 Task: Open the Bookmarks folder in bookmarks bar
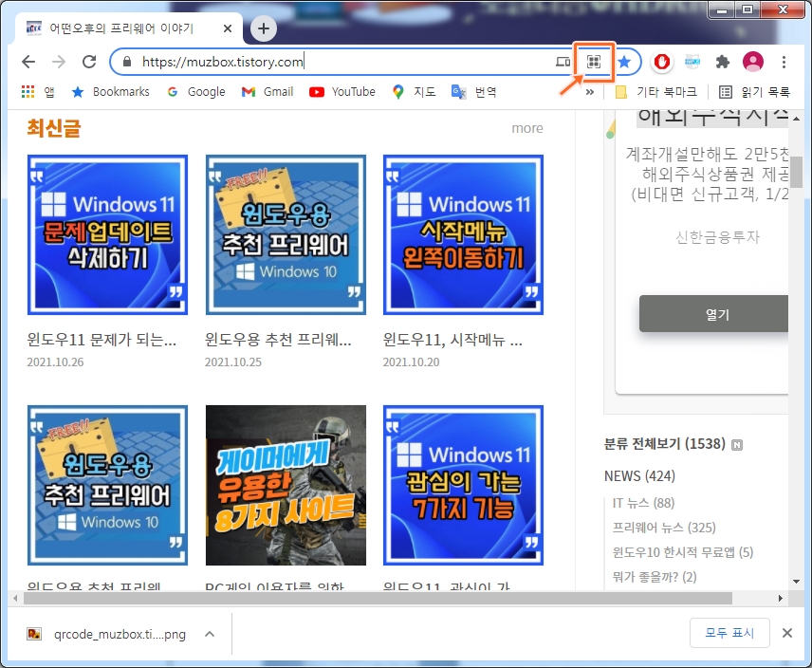click(111, 92)
